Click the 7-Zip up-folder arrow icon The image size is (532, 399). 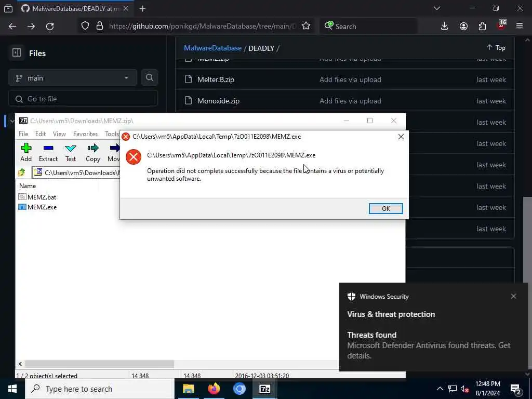pyautogui.click(x=22, y=172)
